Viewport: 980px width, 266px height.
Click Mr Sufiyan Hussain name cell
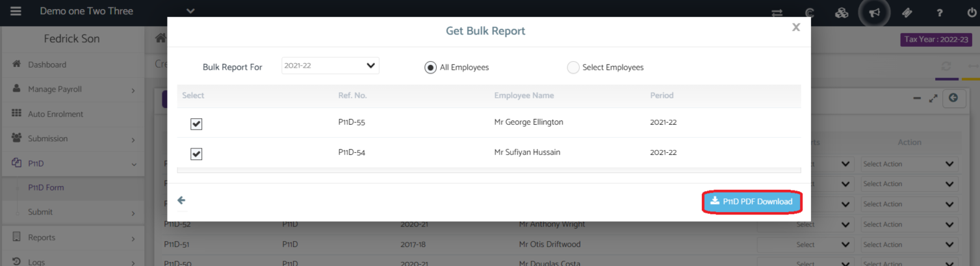pos(527,152)
